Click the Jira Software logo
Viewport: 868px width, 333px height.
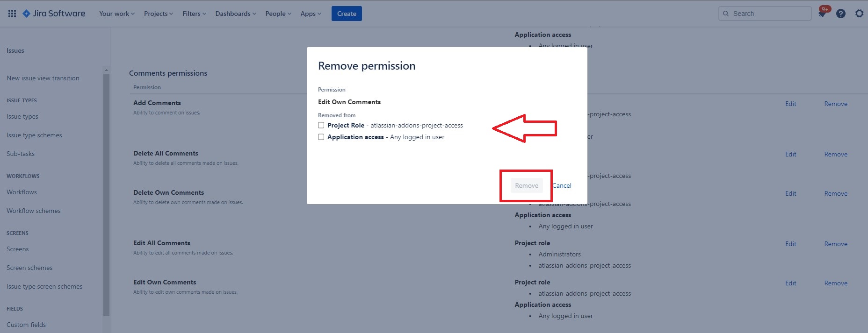(x=54, y=14)
